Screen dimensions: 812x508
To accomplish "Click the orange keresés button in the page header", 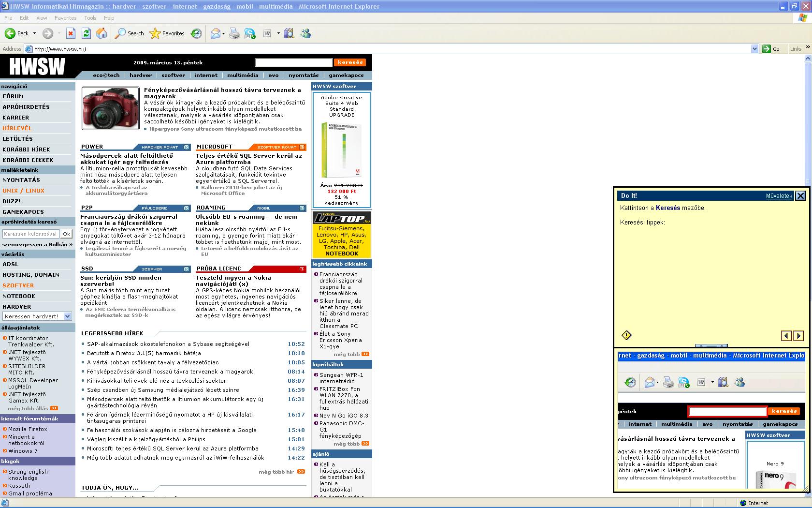I will coord(350,62).
